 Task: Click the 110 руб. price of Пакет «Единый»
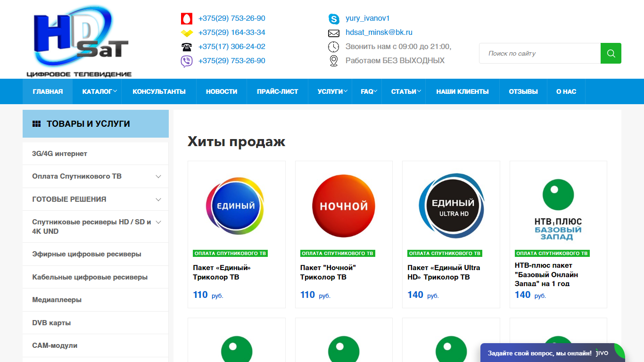pos(208,295)
